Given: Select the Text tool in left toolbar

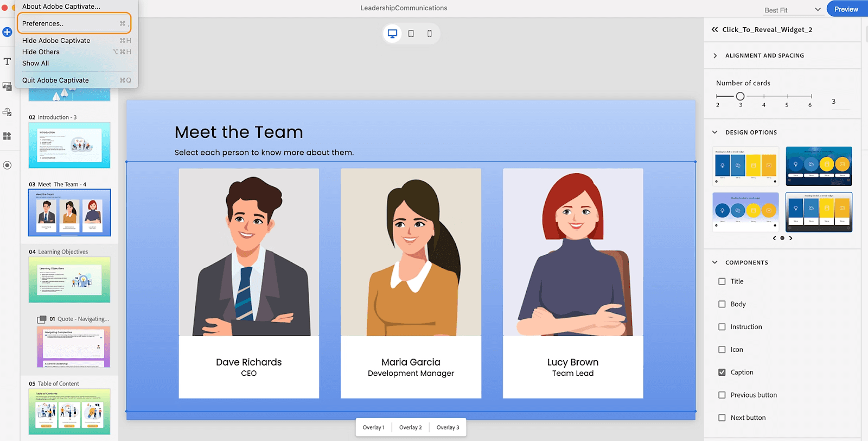Looking at the screenshot, I should point(7,61).
